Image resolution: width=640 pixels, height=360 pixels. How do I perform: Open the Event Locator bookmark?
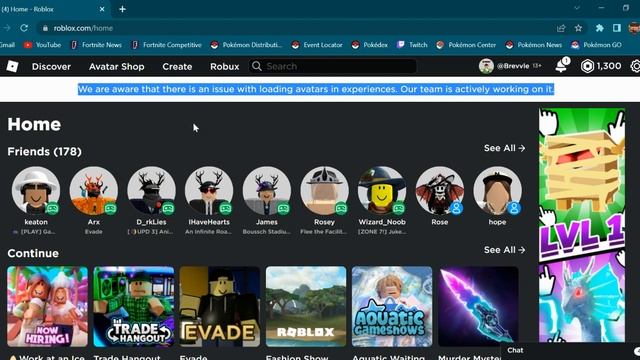[x=317, y=45]
